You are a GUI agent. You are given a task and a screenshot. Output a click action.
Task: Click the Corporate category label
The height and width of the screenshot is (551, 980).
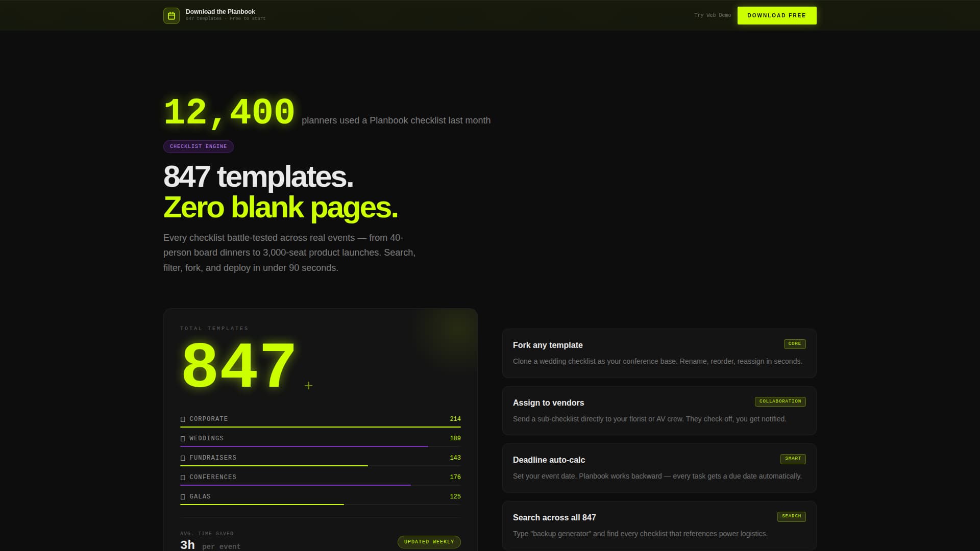209,419
